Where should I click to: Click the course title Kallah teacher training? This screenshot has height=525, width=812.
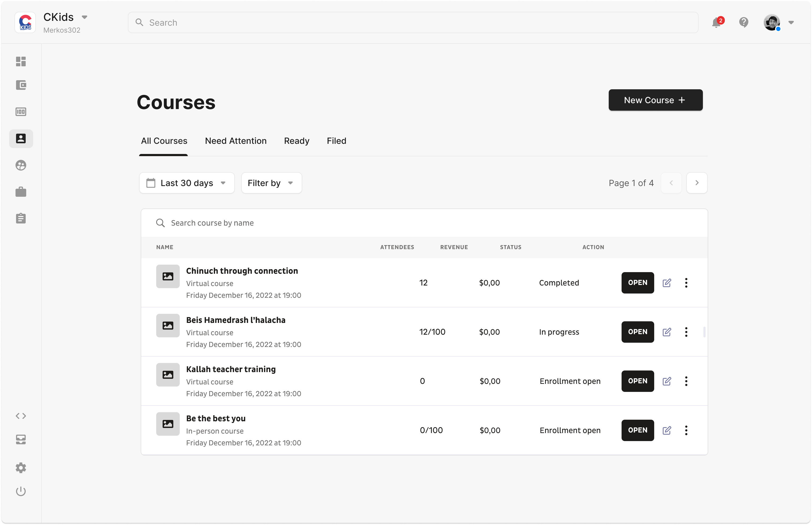(x=231, y=369)
